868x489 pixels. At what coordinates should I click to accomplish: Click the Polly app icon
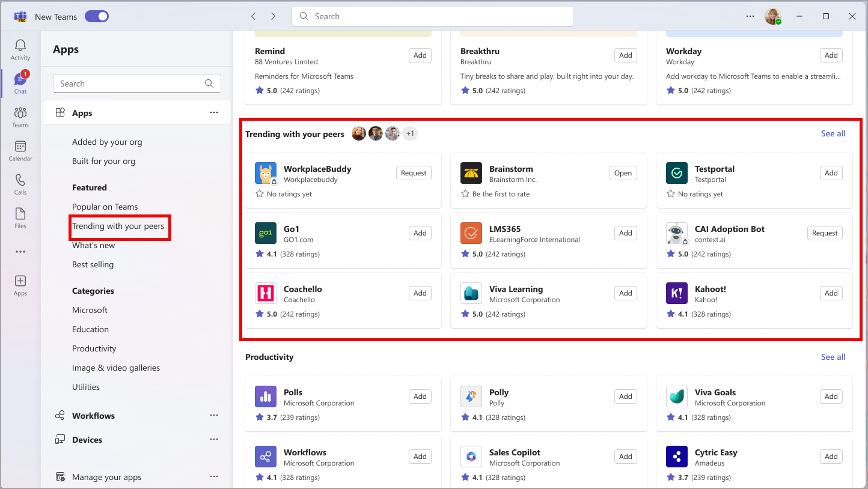(471, 396)
